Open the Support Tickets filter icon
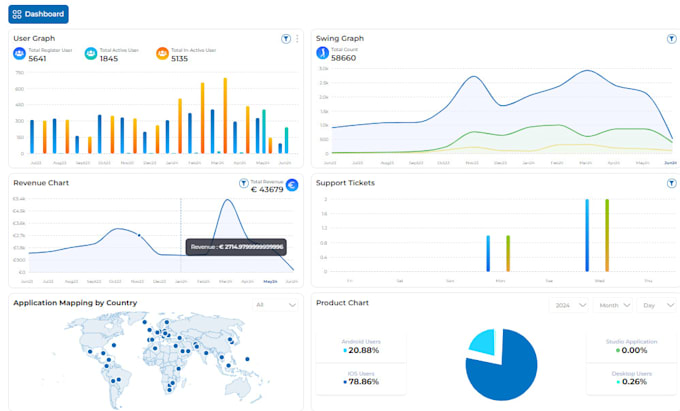 click(671, 183)
